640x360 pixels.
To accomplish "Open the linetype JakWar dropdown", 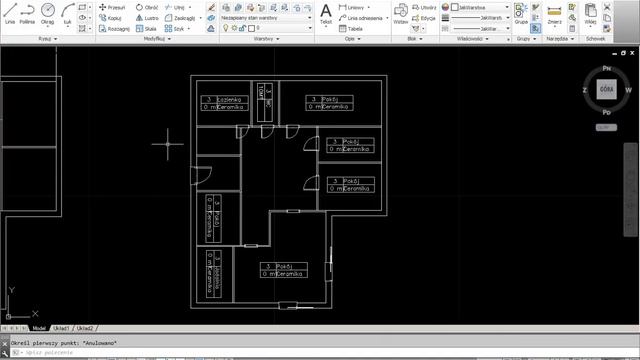I will tap(480, 29).
